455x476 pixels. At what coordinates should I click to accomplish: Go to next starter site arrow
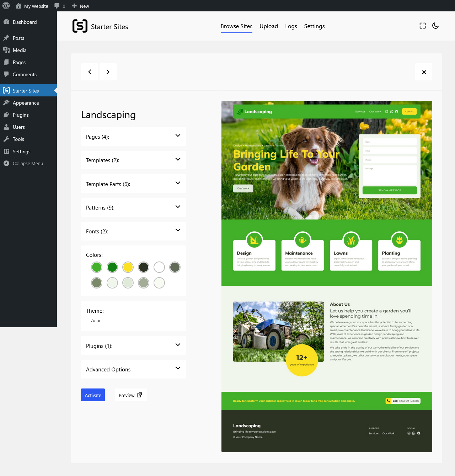tap(108, 72)
